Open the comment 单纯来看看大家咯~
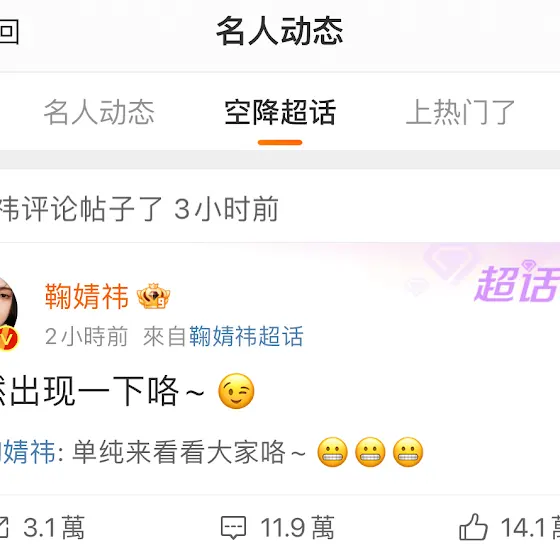560x560 pixels. click(189, 452)
